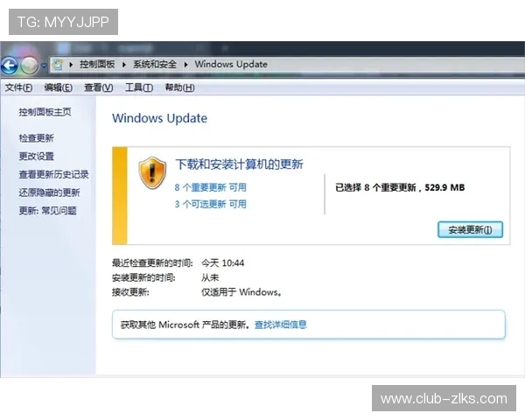Click the 接收更新 label
The image size is (525, 420).
click(130, 292)
